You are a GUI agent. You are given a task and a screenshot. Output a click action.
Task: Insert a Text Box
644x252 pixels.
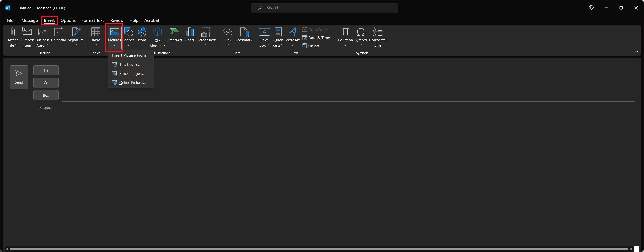264,37
